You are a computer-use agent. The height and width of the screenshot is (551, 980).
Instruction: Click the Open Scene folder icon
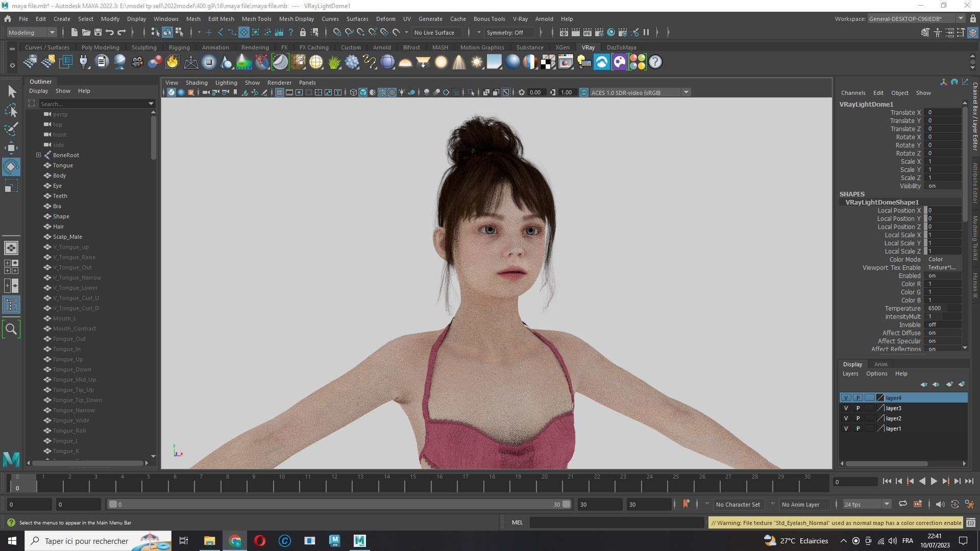coord(86,32)
